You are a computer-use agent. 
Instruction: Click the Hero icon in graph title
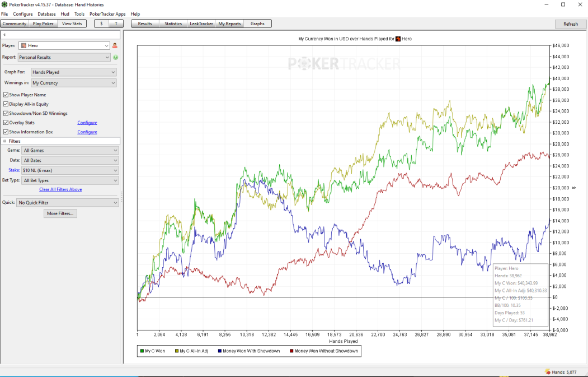398,39
